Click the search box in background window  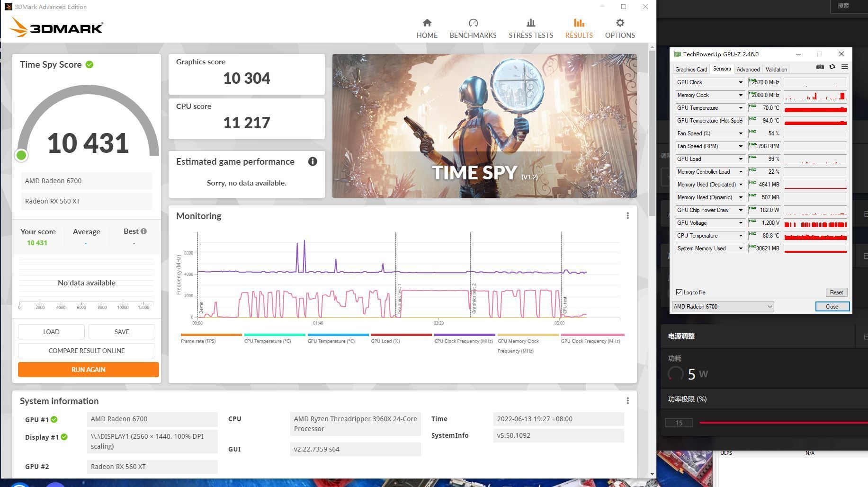coord(850,6)
